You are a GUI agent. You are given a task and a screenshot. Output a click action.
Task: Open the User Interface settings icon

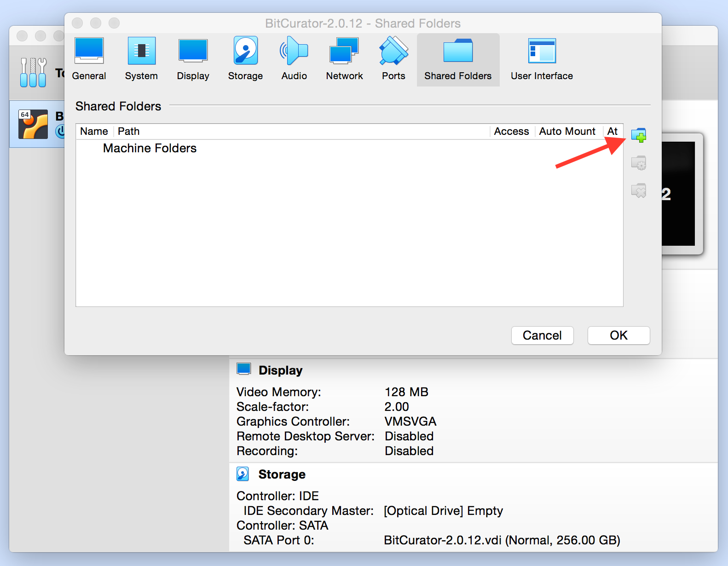point(542,51)
